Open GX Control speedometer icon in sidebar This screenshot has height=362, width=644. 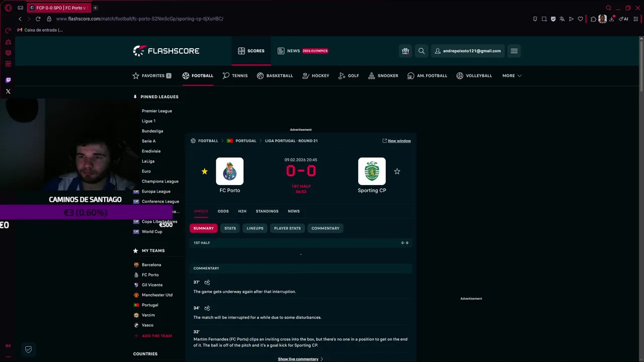point(8,31)
